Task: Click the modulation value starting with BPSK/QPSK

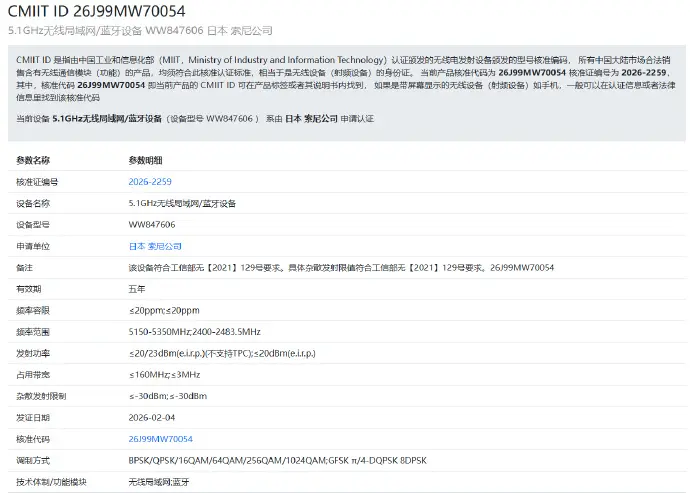Action: point(277,461)
